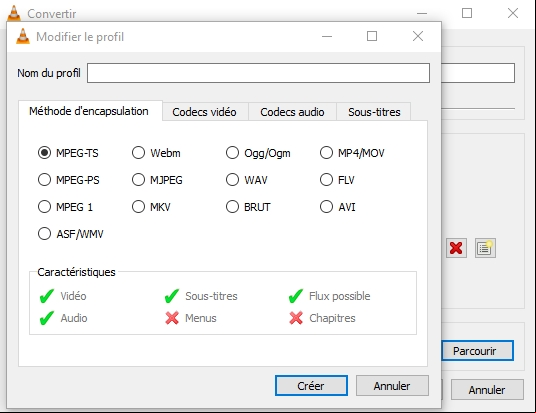Click the Créer button

point(311,386)
